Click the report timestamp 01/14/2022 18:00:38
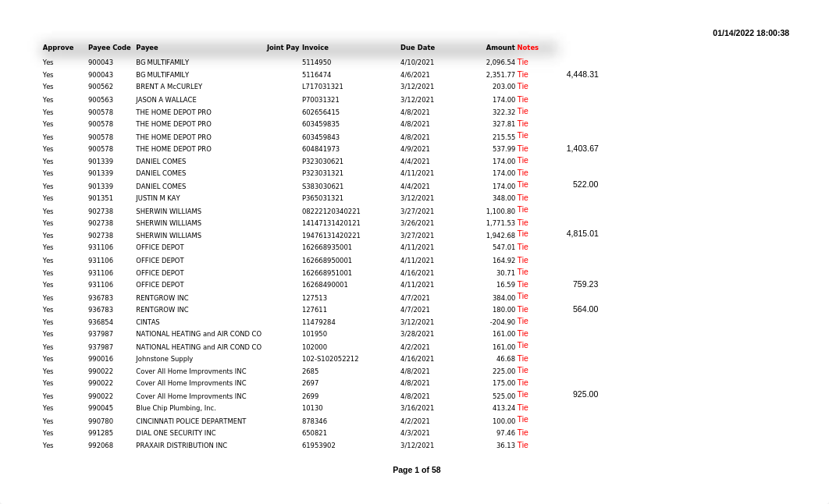This screenshot has height=504, width=829. [x=750, y=33]
